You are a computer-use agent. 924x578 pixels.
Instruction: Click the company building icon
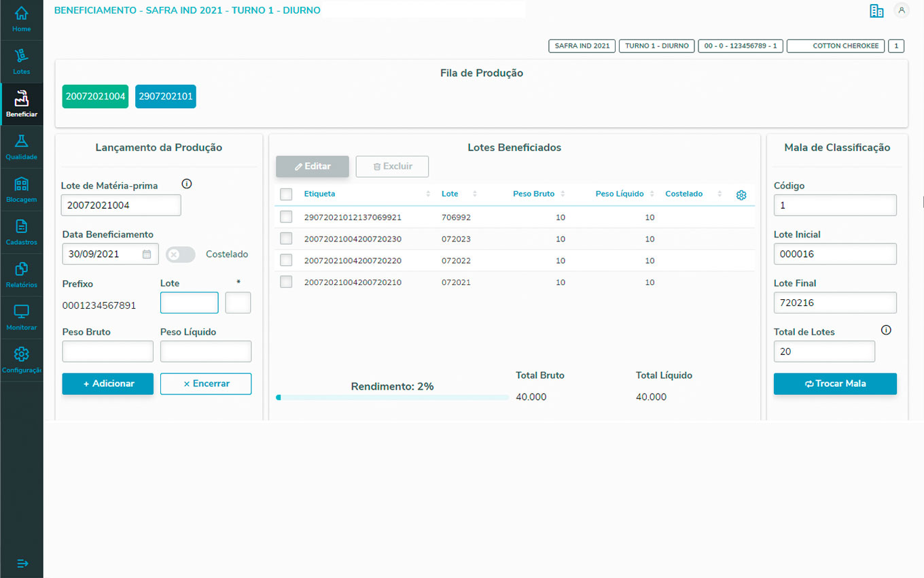(x=876, y=11)
